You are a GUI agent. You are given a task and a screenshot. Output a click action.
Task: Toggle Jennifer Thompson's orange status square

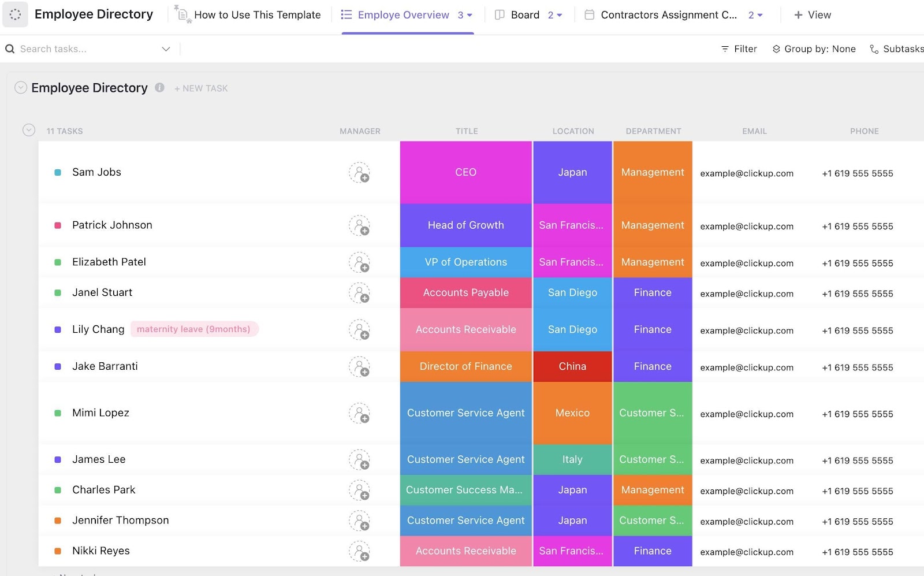click(x=58, y=521)
